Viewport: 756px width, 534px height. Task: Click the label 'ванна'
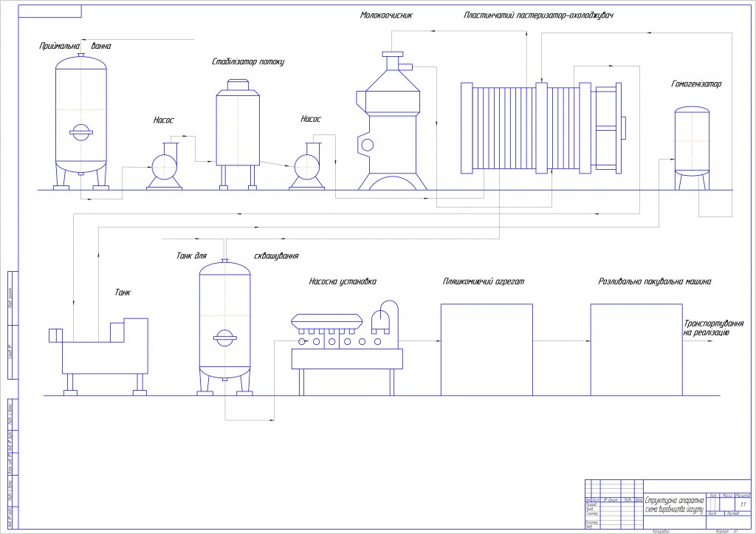tap(100, 46)
